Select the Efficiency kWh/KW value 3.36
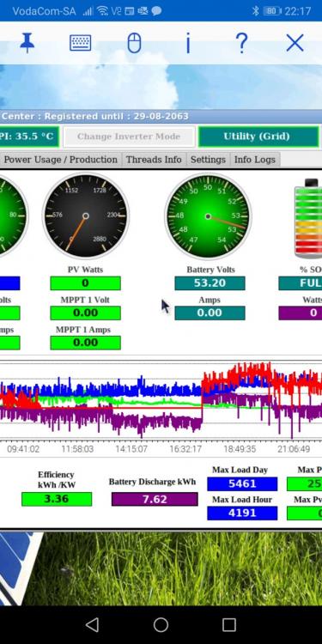This screenshot has height=644, width=322. click(57, 499)
